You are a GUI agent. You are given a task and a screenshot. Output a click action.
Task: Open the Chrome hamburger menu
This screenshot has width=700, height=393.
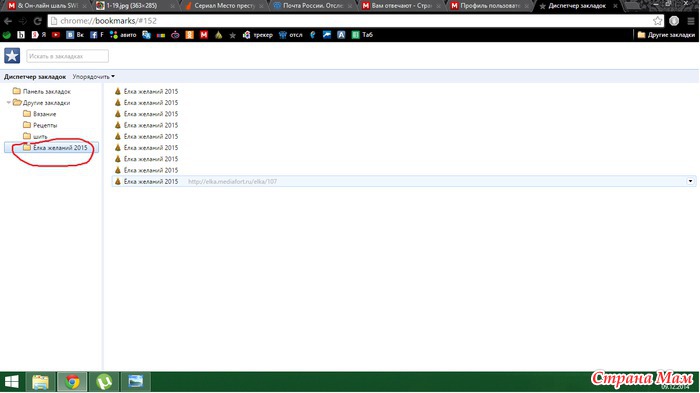click(691, 21)
